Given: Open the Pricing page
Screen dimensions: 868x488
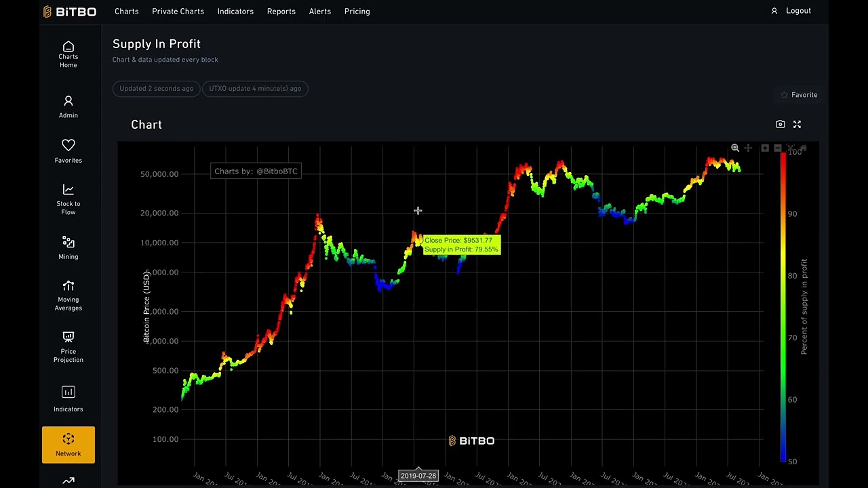Looking at the screenshot, I should [357, 12].
